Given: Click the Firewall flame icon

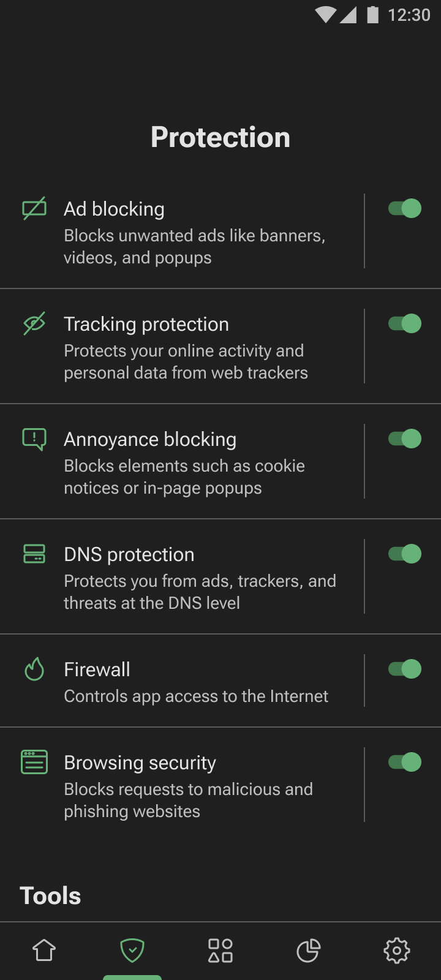Looking at the screenshot, I should [34, 669].
